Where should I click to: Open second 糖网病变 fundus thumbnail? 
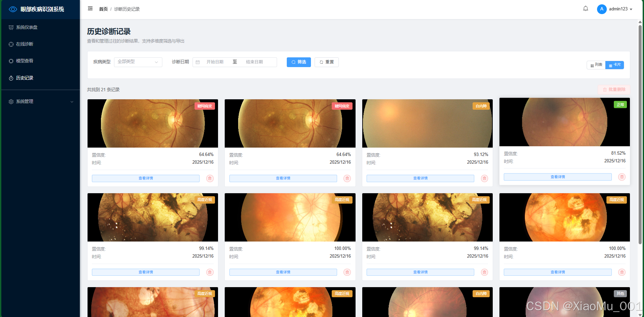coord(290,123)
